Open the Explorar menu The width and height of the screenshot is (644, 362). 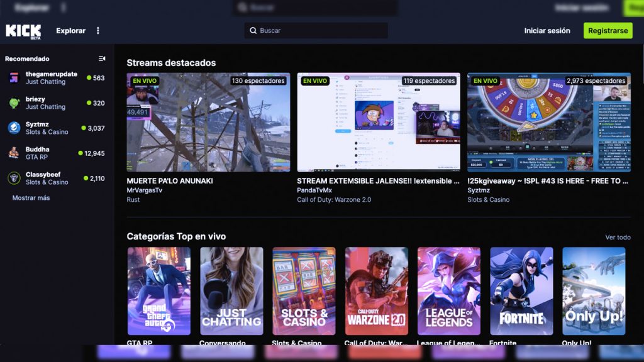tap(70, 31)
